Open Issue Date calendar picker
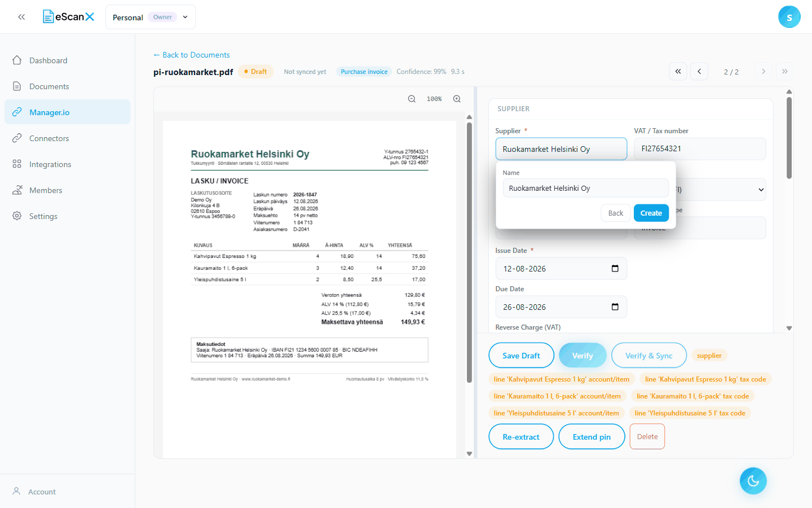The width and height of the screenshot is (812, 508). tap(615, 269)
